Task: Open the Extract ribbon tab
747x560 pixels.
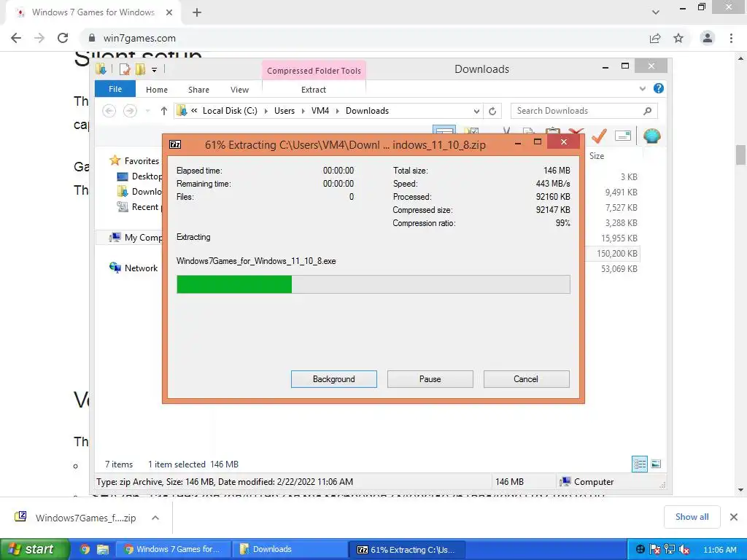Action: (314, 90)
